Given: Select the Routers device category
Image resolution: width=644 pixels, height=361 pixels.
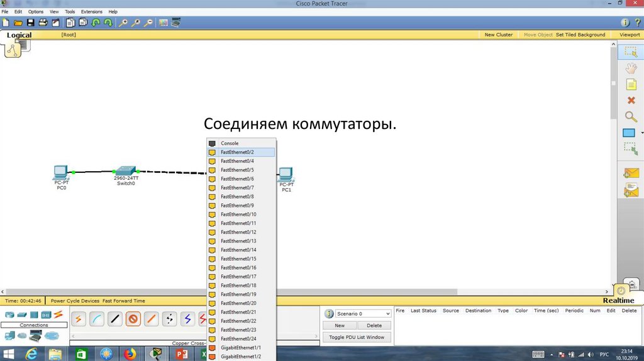Looking at the screenshot, I should coord(9,315).
